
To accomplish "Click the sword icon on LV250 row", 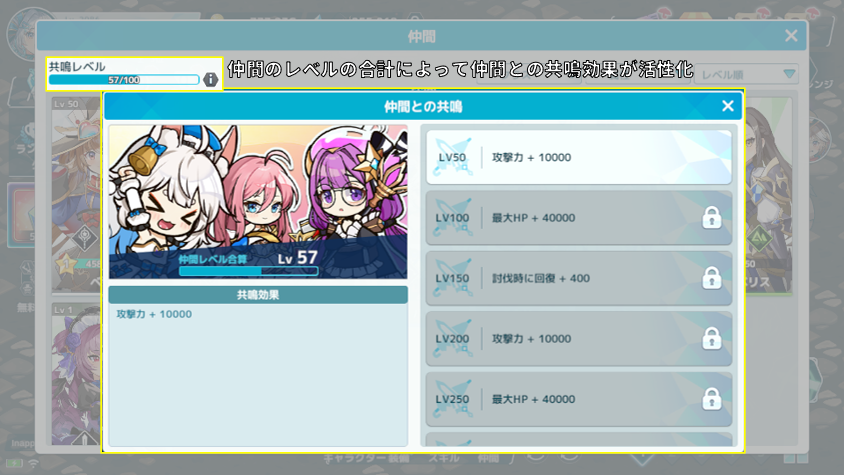I will tap(453, 399).
